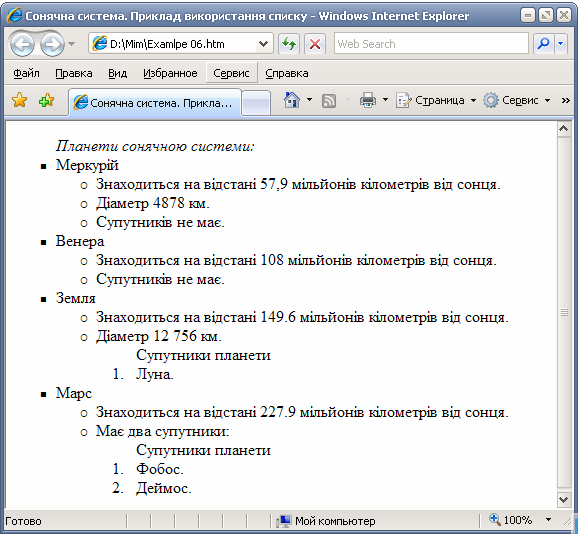Screen dimensions: 578x534
Task: Click the Готово status text
Action: point(23,521)
